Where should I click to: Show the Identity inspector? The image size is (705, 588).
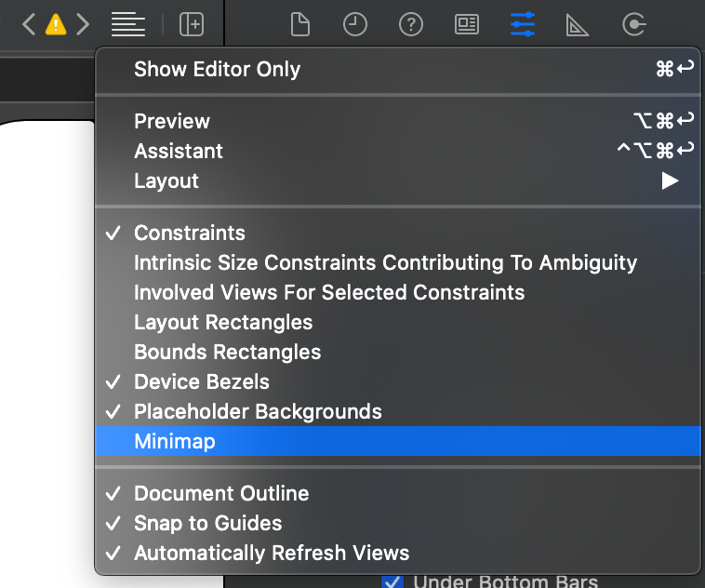pyautogui.click(x=467, y=24)
